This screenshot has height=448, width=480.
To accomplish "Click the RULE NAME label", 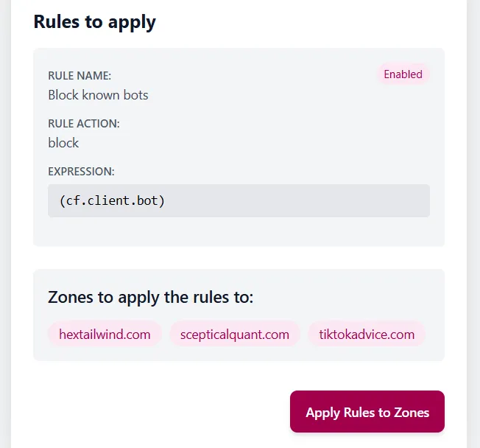I will click(x=80, y=75).
